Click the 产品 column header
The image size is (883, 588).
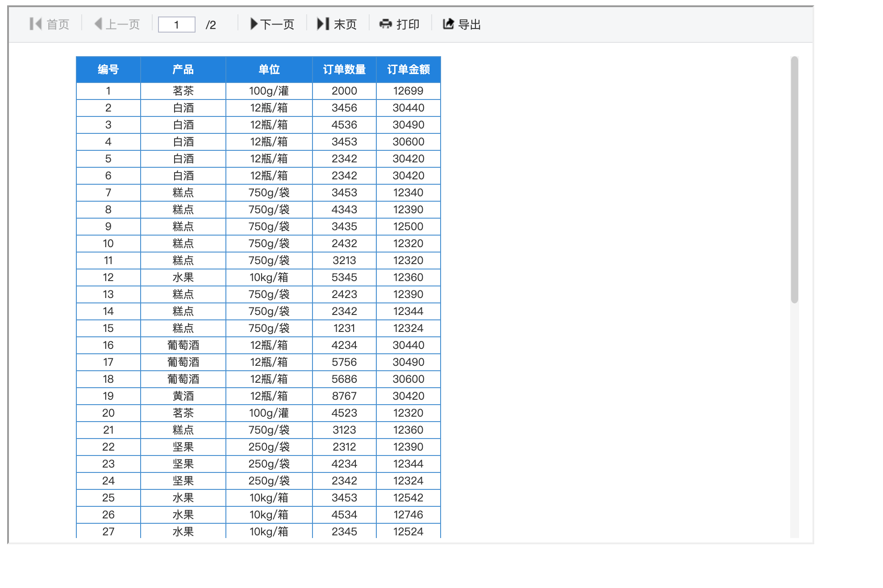(183, 70)
